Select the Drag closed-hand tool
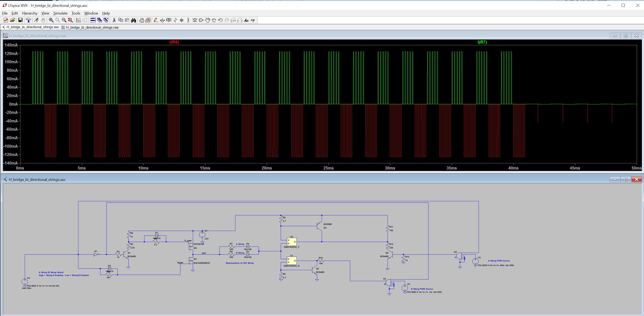This screenshot has width=644, height=316. pos(214,20)
